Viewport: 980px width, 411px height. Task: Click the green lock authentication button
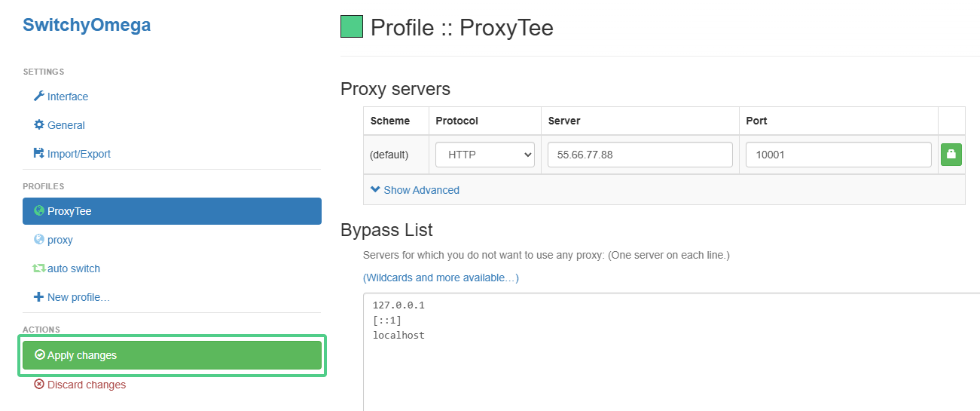[x=951, y=155]
